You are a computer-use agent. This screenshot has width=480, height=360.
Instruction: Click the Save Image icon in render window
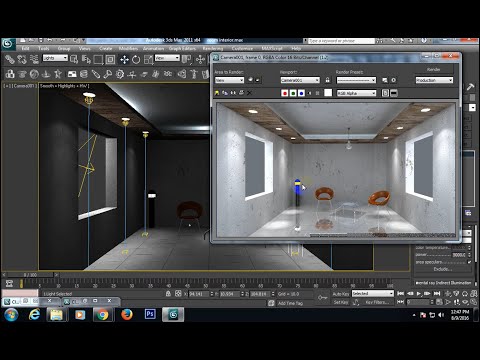pyautogui.click(x=217, y=93)
